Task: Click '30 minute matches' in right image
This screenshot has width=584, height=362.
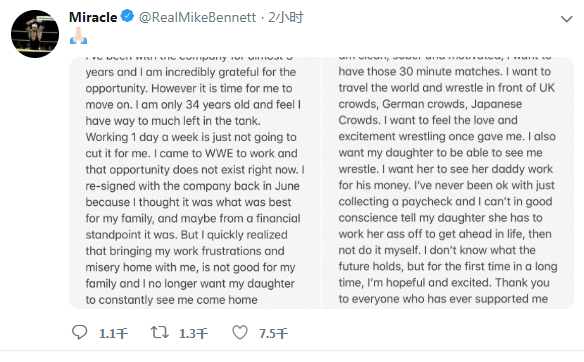Action: pyautogui.click(x=450, y=72)
